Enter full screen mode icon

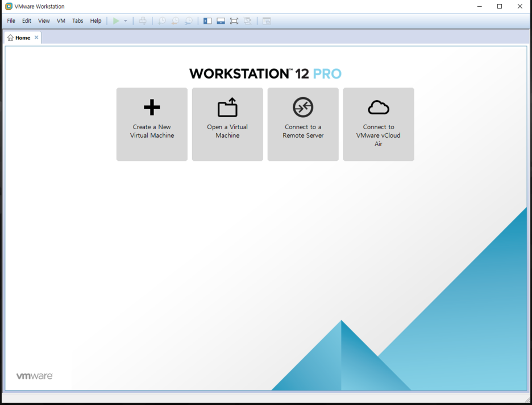(x=234, y=21)
